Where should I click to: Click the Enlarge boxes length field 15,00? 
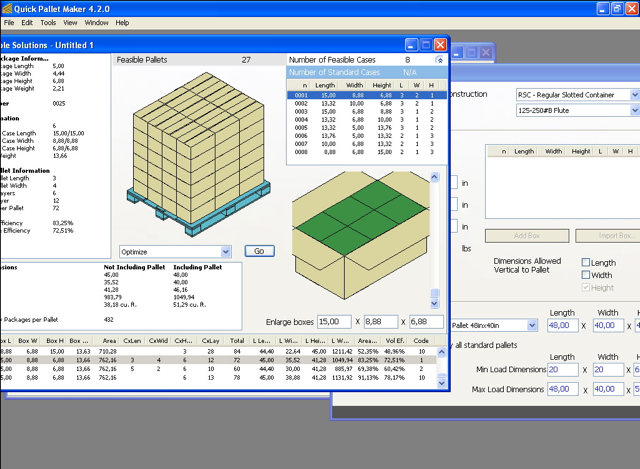coord(334,322)
